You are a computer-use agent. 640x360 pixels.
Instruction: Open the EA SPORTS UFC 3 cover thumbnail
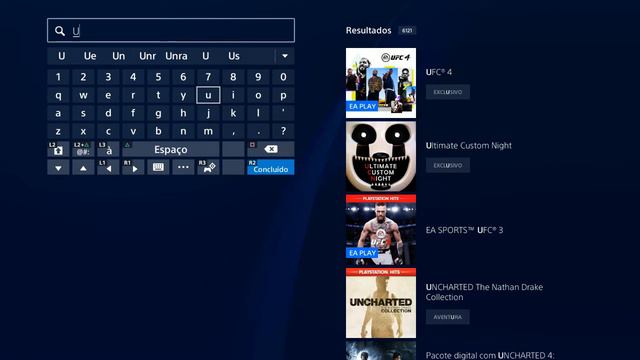tap(381, 230)
